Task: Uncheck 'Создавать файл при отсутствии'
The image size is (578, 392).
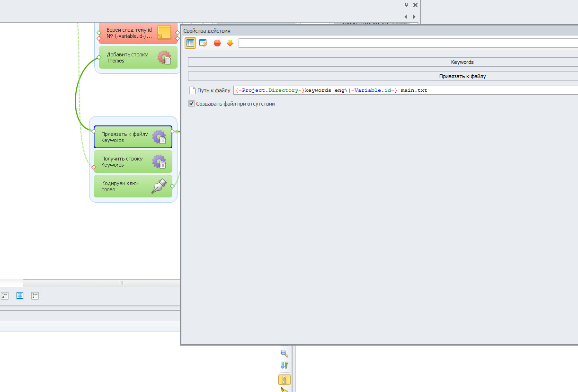Action: (x=192, y=104)
